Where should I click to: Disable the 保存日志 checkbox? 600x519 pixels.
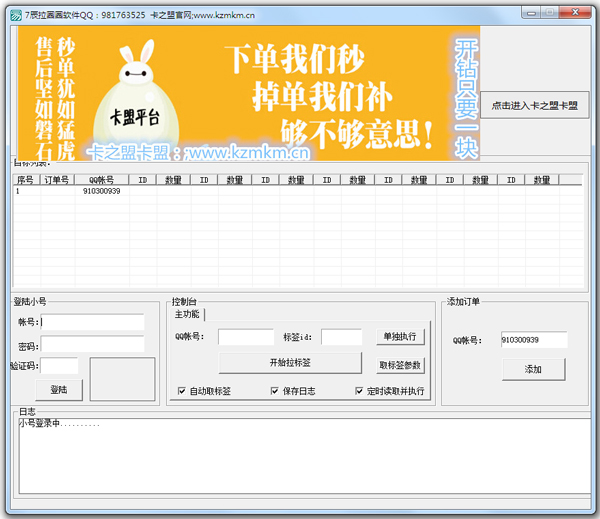(274, 391)
